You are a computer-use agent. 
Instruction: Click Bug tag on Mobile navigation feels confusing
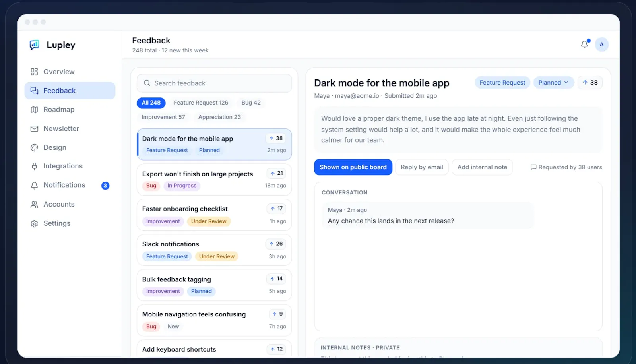pos(151,327)
